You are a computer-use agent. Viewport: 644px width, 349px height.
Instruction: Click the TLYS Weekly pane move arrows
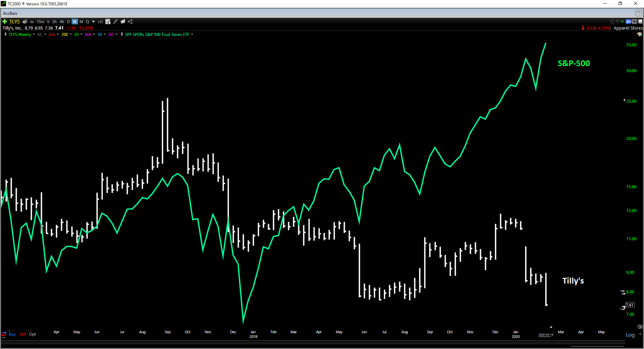[5, 34]
